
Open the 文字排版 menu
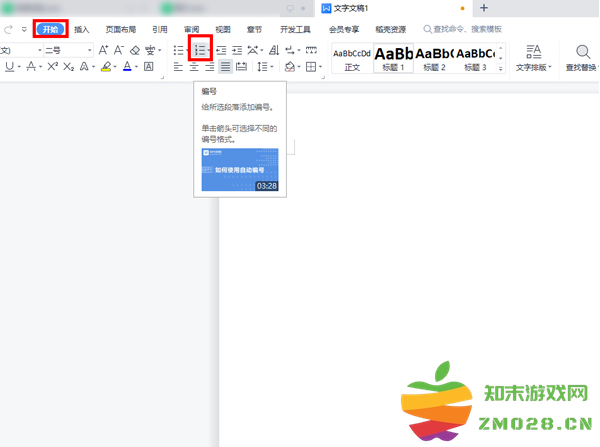coord(533,58)
